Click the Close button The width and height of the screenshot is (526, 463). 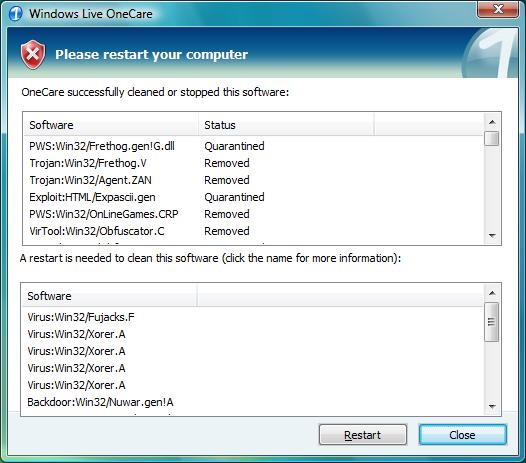coord(463,435)
